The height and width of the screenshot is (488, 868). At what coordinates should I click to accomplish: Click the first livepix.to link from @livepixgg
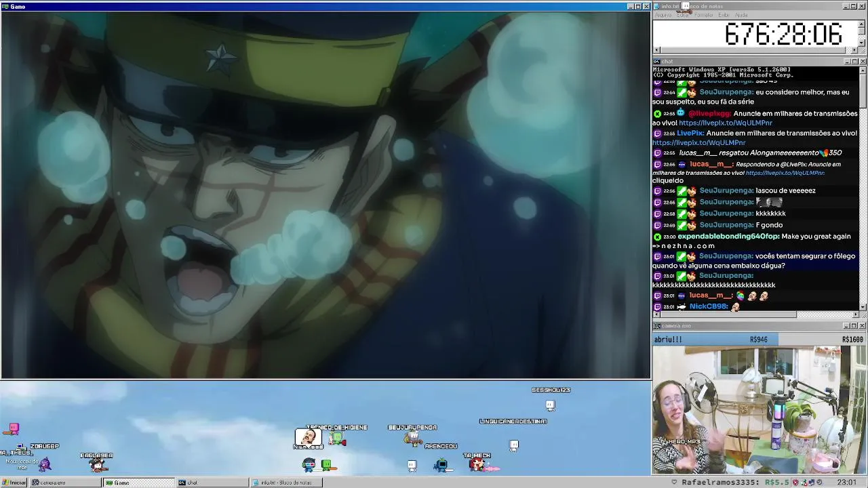(x=725, y=123)
